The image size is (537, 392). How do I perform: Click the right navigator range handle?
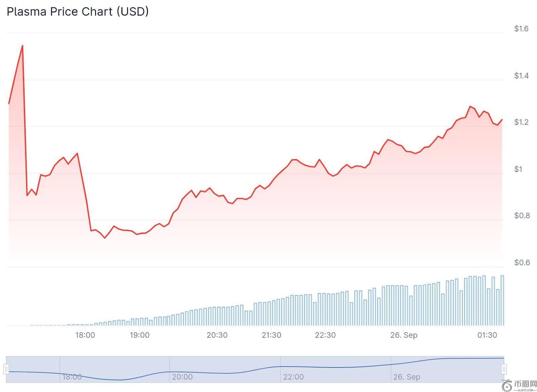[504, 369]
